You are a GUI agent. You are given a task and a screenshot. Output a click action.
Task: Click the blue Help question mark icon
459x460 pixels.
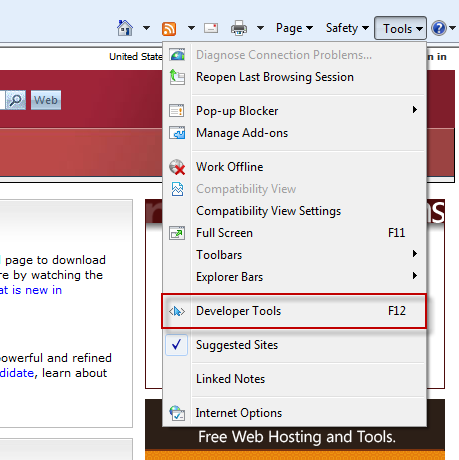point(439,28)
